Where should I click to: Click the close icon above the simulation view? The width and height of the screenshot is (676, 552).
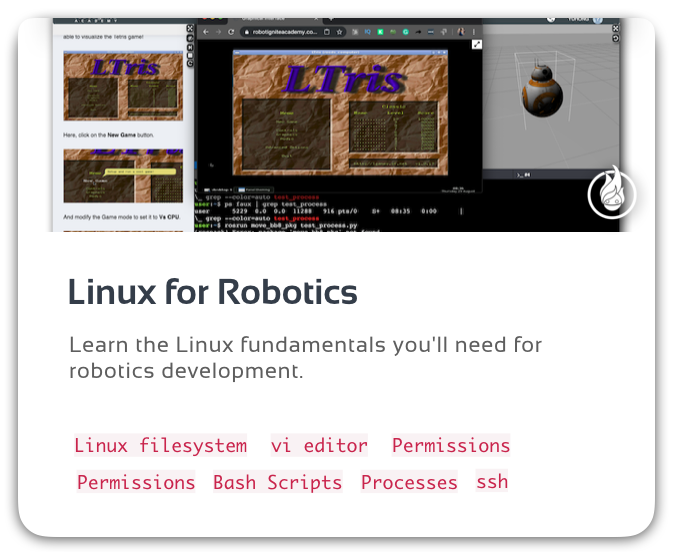(616, 28)
